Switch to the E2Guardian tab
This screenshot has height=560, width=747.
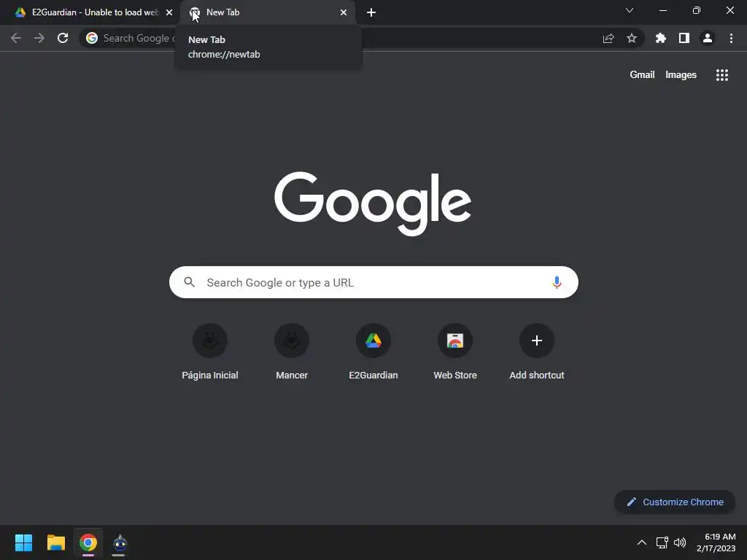tap(90, 12)
